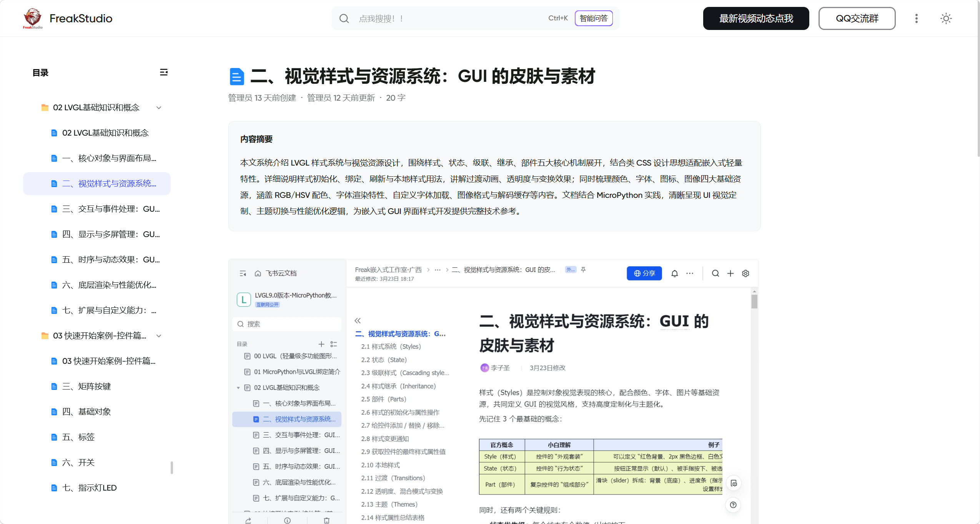The image size is (980, 524).
Task: Toggle light/dark theme sun icon
Action: pyautogui.click(x=945, y=18)
